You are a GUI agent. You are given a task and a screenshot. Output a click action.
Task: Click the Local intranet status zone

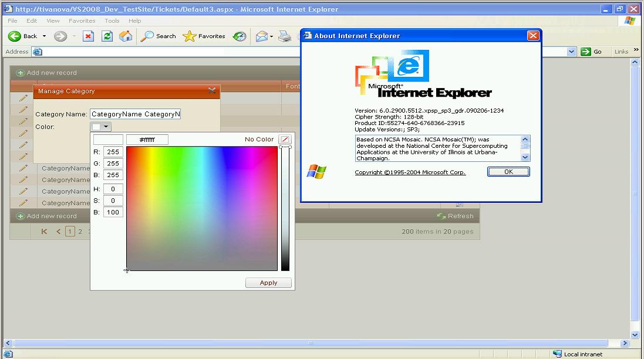click(x=578, y=354)
